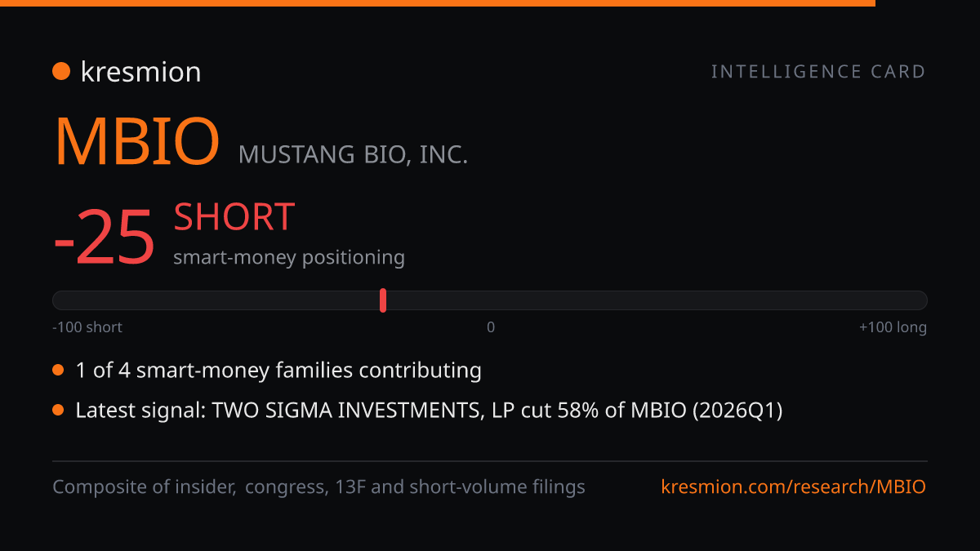Click the bullet beside Latest signal line
980x551 pixels.
click(58, 411)
